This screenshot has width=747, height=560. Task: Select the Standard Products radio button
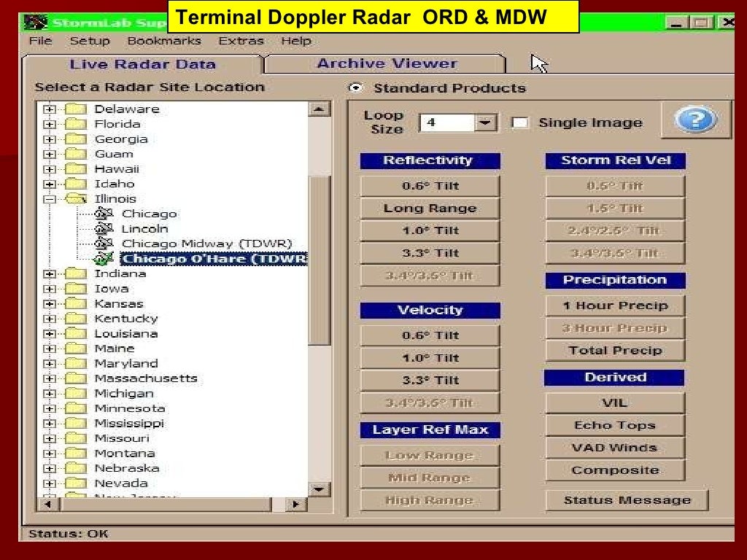click(x=355, y=87)
